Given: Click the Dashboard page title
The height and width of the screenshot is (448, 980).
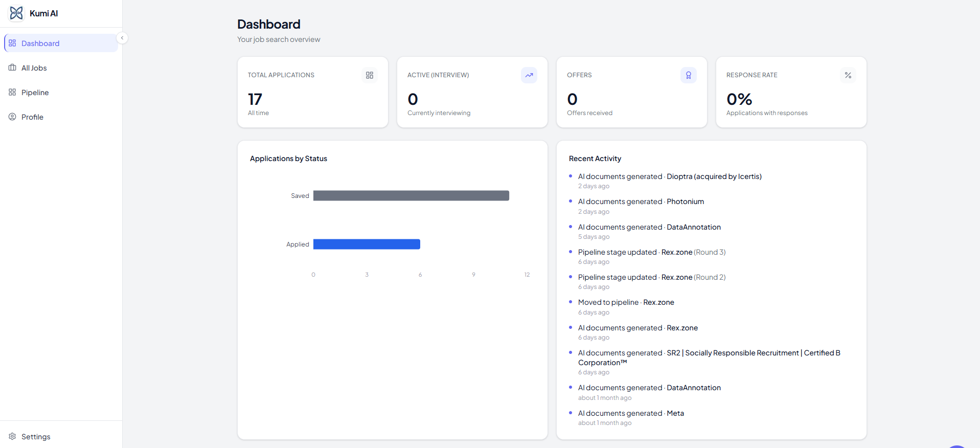Looking at the screenshot, I should click(268, 24).
